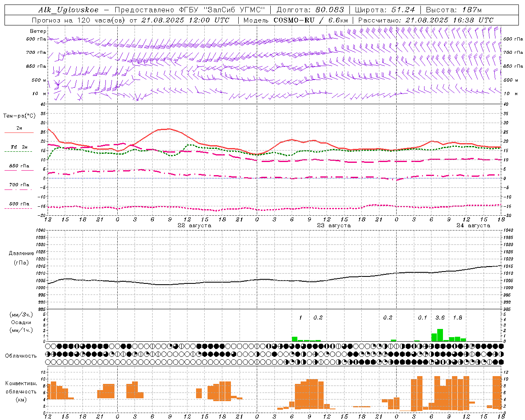Click the station name Alk_Uglovskoe

pos(68,10)
